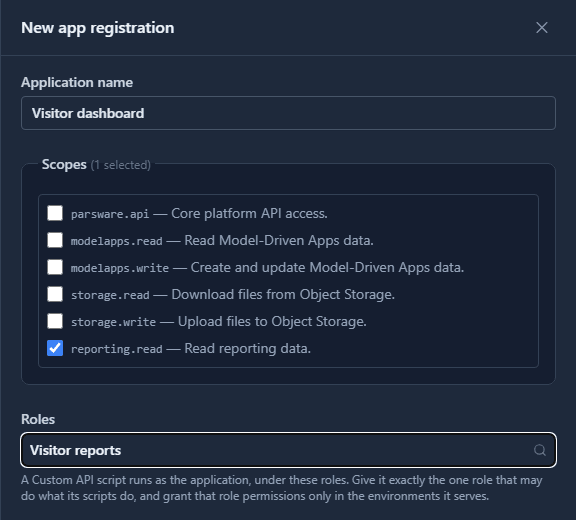The height and width of the screenshot is (520, 576).
Task: Click 'Create and update Model-Driven Apps data.' text
Action: pos(327,267)
